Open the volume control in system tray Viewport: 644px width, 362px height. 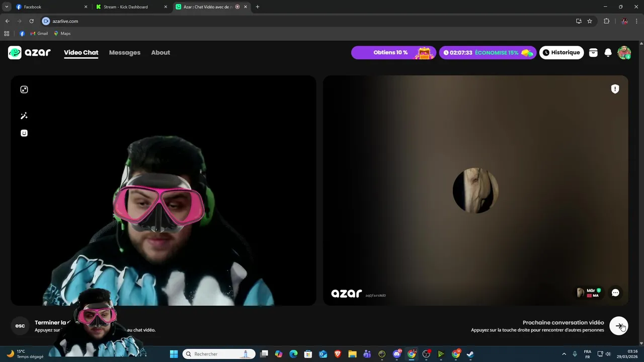(608, 354)
